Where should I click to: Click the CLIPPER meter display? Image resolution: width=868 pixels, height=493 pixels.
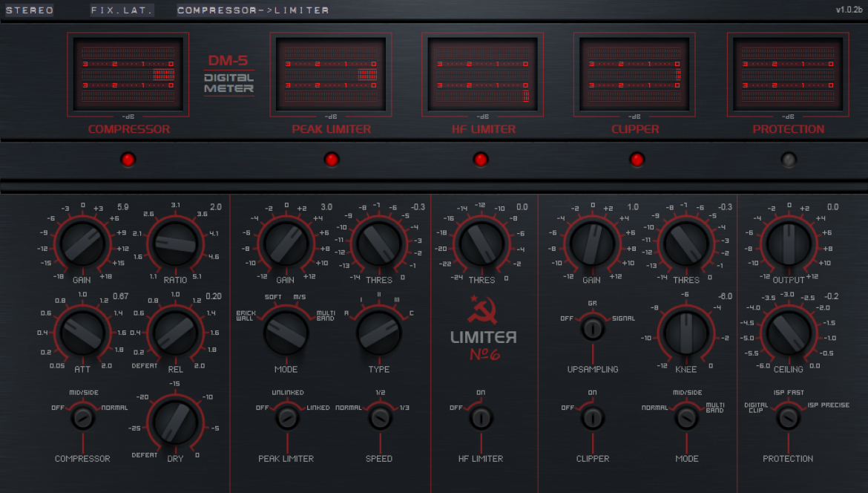pyautogui.click(x=634, y=74)
